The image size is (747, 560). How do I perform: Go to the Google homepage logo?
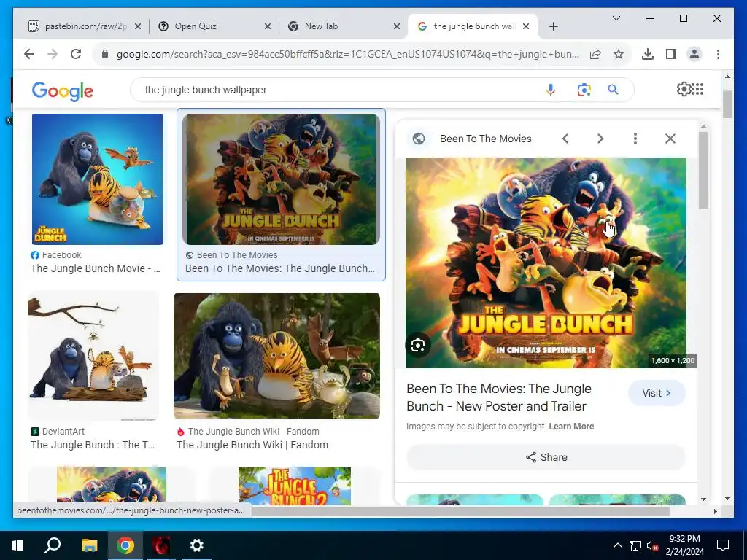[63, 91]
